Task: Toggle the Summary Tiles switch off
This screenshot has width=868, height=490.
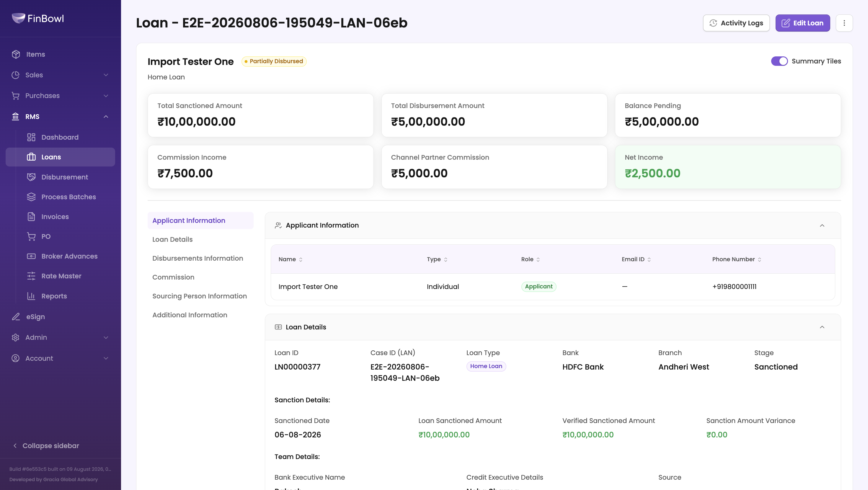Action: (x=779, y=61)
